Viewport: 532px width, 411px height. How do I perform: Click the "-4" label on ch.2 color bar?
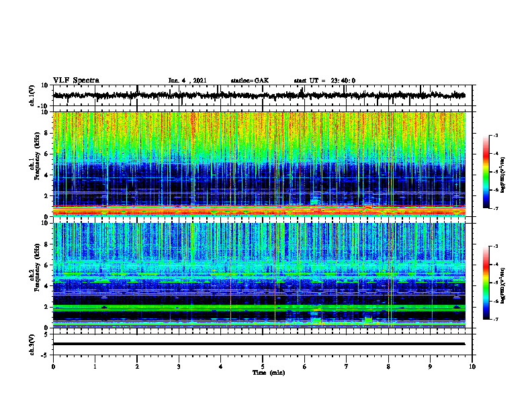(x=496, y=265)
